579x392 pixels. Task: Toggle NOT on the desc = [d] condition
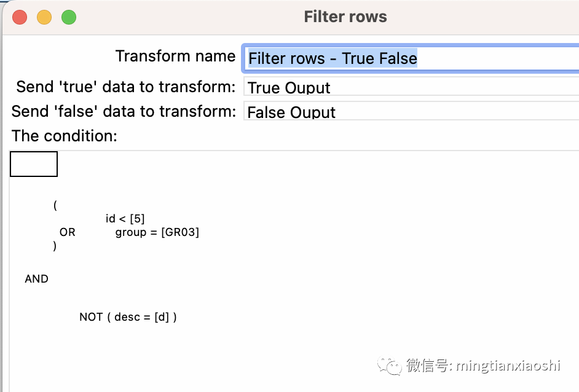click(90, 316)
